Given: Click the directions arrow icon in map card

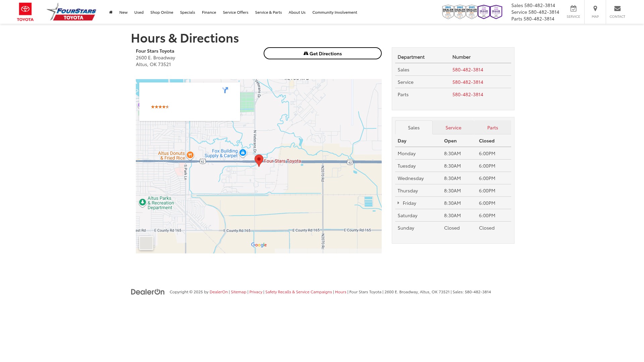Looking at the screenshot, I should (x=225, y=90).
